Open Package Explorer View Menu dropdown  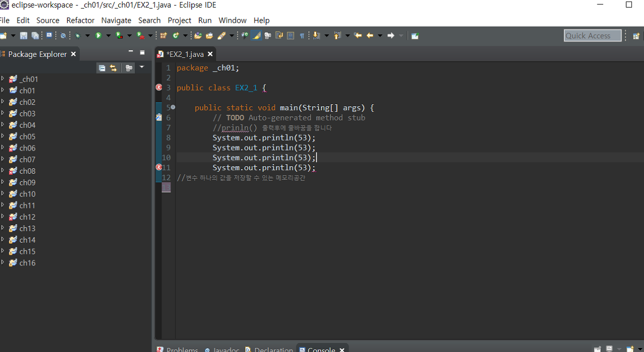141,67
